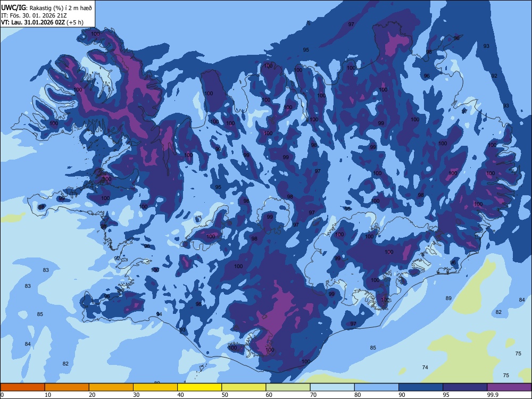Click the 'IT: Fös. 30. 01. 2026 21Z' line

pyautogui.click(x=34, y=15)
